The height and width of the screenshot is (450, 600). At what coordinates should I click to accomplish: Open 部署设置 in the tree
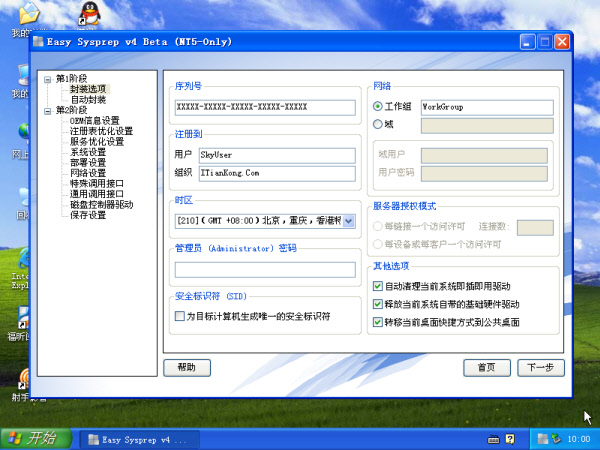pos(88,163)
